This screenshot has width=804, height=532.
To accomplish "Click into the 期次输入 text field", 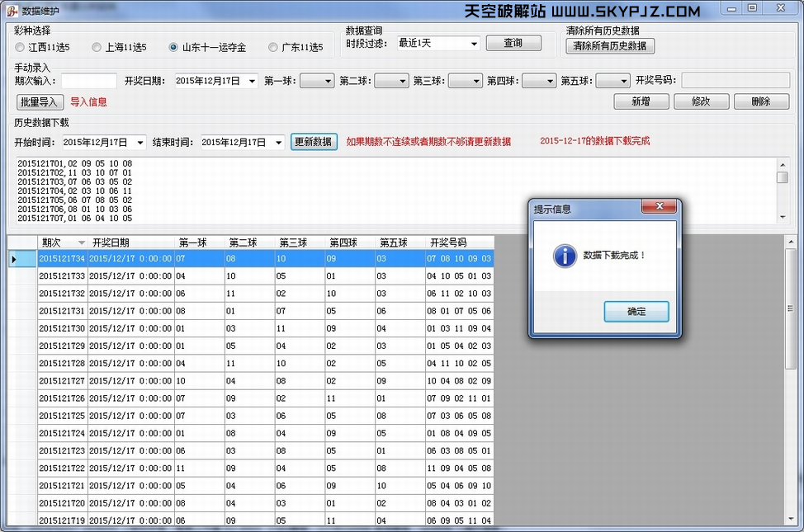I will click(x=89, y=81).
